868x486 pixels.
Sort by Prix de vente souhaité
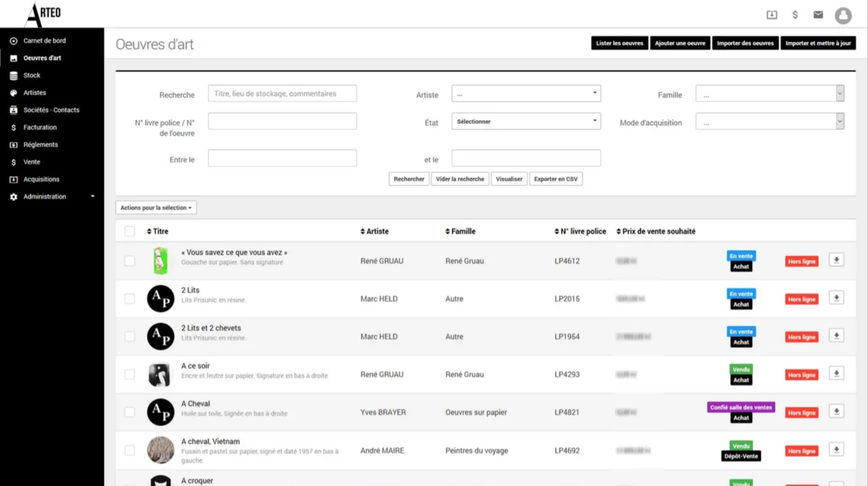tap(656, 232)
